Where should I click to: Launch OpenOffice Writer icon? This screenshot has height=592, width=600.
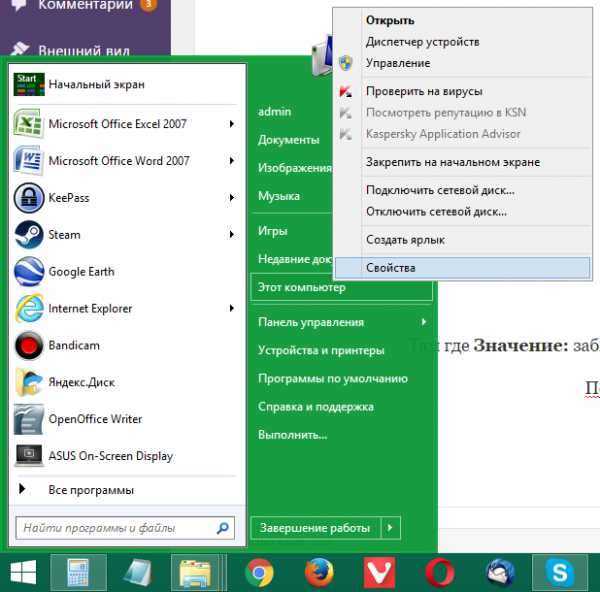click(x=29, y=419)
